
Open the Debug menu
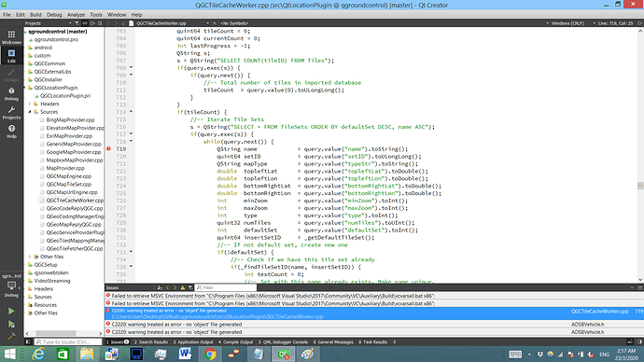coord(54,14)
